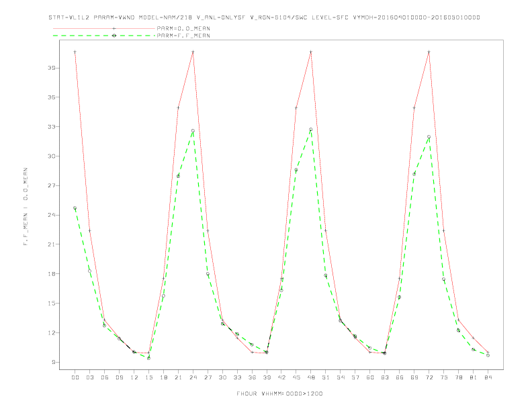Click forecast hour 27 on the x-axis
Screen dimensions: 532x411
[x=208, y=377]
